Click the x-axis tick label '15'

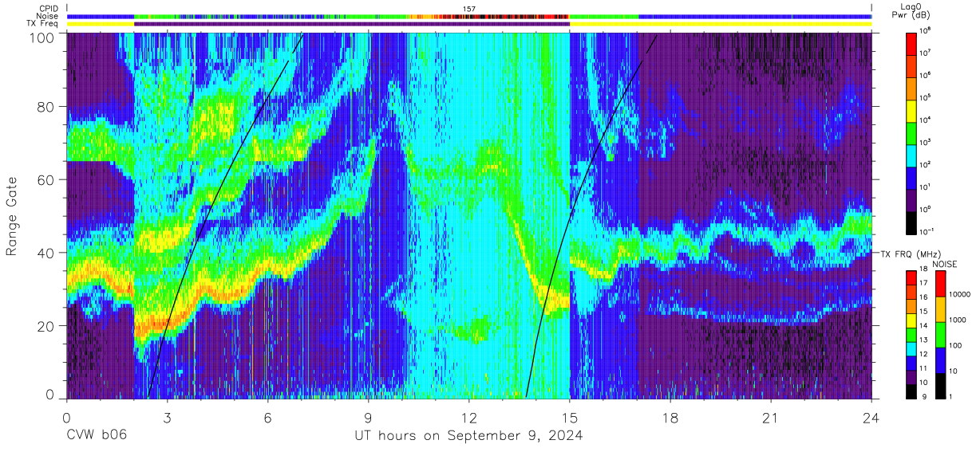(x=570, y=418)
